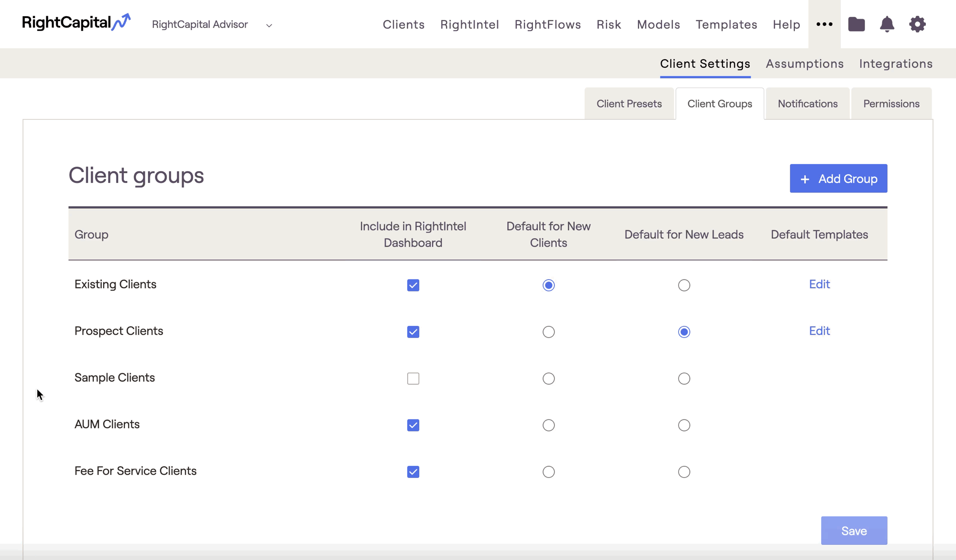Edit default templates for Existing Clients
Screen dimensions: 956x560
[x=819, y=284]
